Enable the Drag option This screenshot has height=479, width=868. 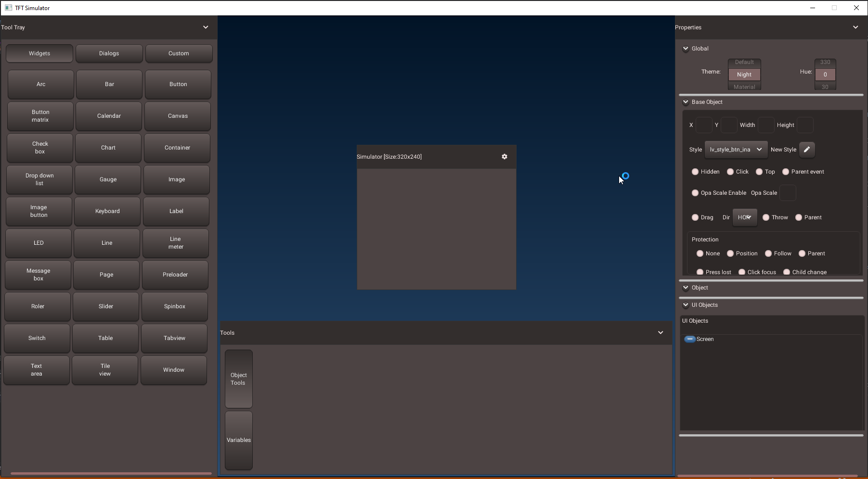pyautogui.click(x=695, y=217)
